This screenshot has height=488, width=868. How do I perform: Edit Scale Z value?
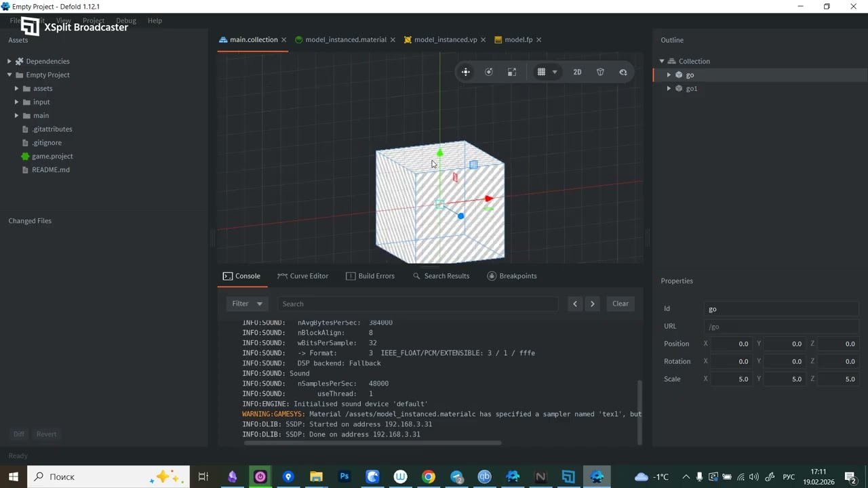pyautogui.click(x=838, y=379)
